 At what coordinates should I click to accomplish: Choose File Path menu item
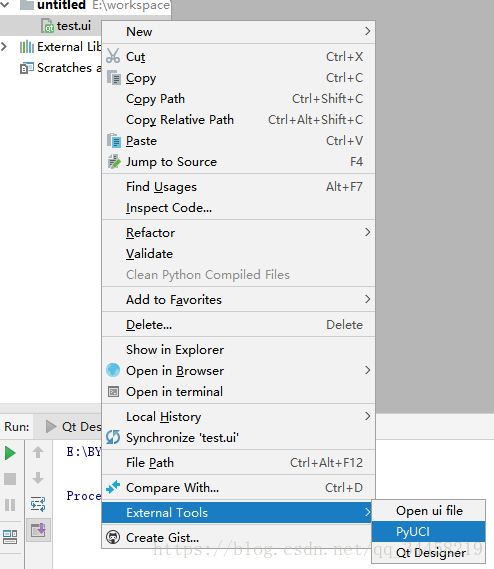coord(238,463)
